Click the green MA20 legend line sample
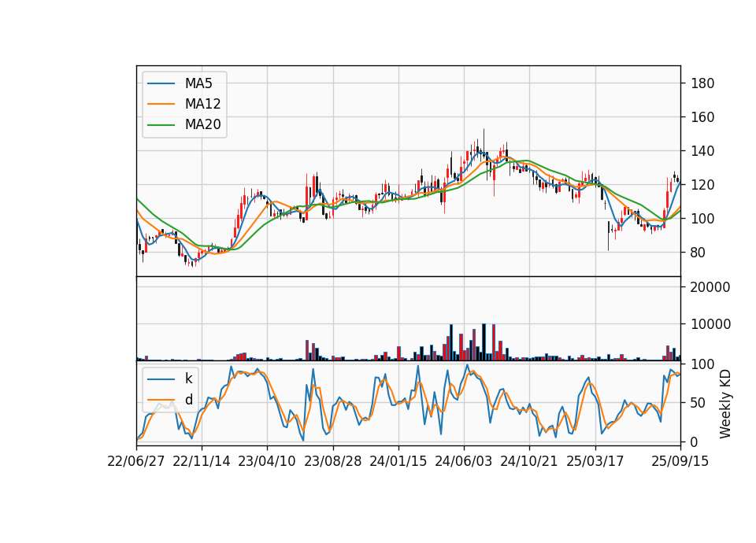The image size is (756, 543). (161, 125)
